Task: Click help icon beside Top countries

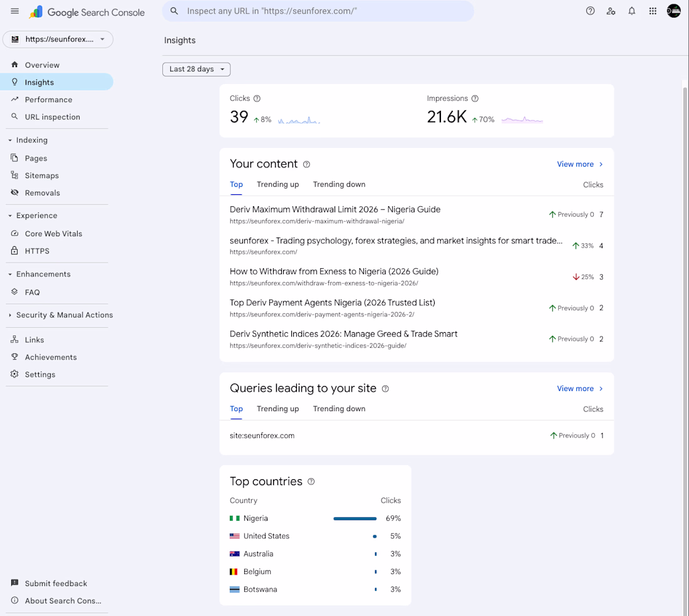Action: point(311,482)
